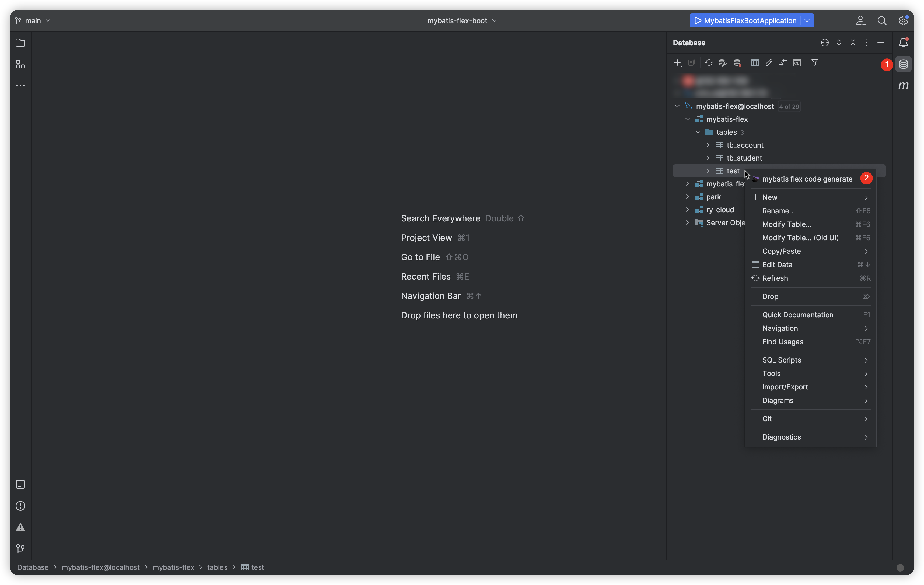Expand the Server Objects node
This screenshot has width=924, height=585.
[x=688, y=223]
